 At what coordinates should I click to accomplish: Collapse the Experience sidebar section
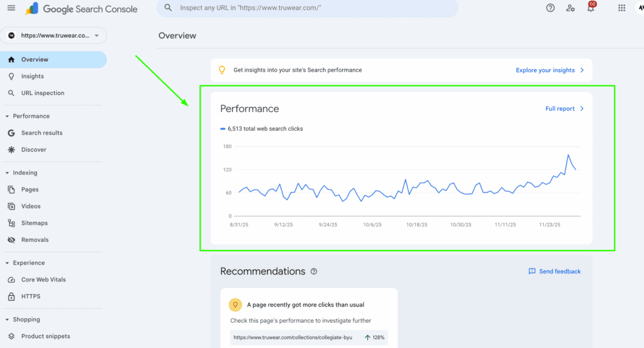pos(7,263)
